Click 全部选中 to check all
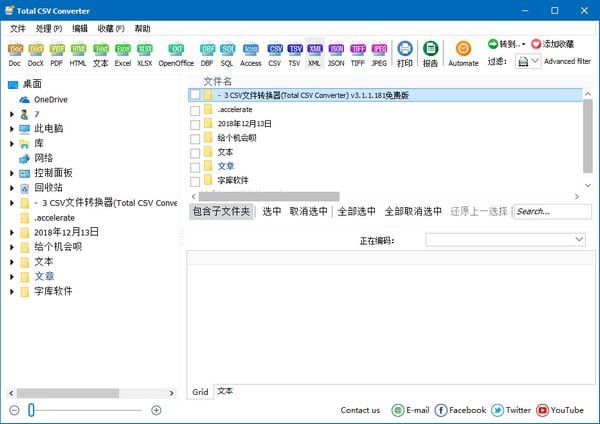 (x=357, y=211)
